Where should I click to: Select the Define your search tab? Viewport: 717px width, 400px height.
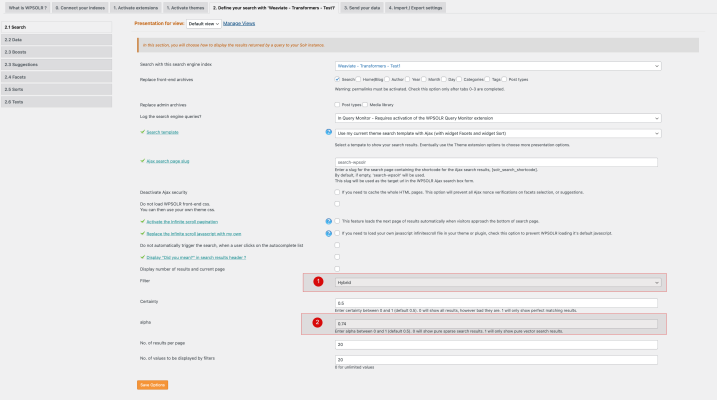274,8
